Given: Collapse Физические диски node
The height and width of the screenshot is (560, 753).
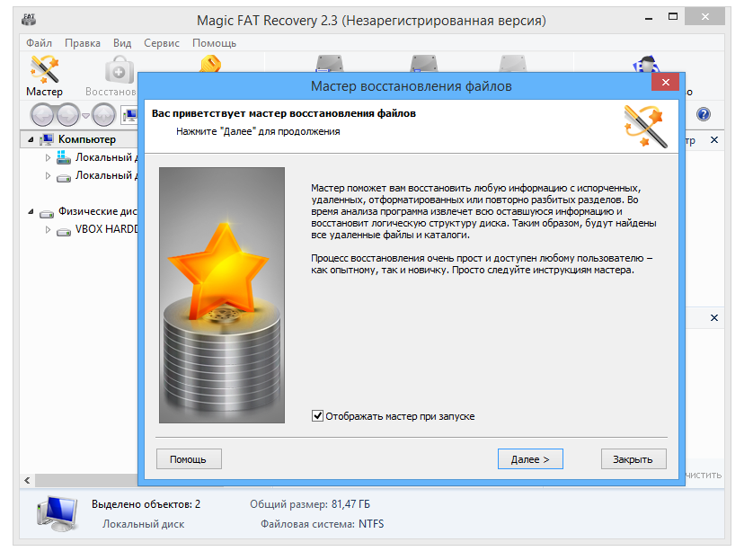Looking at the screenshot, I should coord(31,211).
